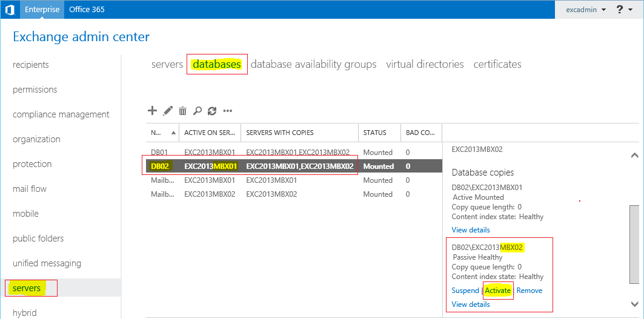Open the certificates tab
Viewport: 644px width, 319px height.
497,64
